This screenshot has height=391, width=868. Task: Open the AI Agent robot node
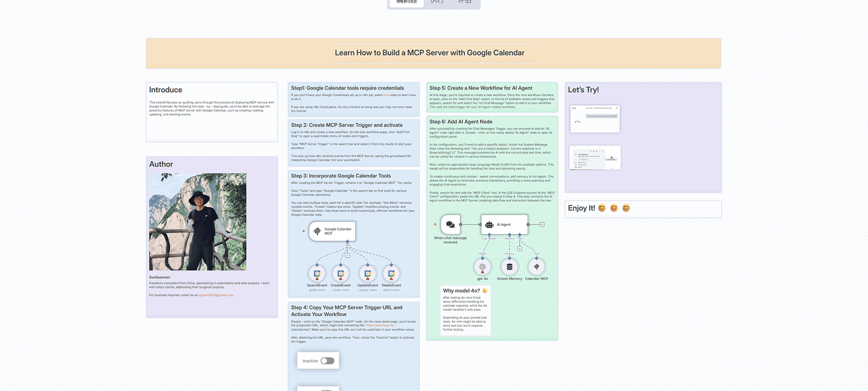click(x=504, y=224)
